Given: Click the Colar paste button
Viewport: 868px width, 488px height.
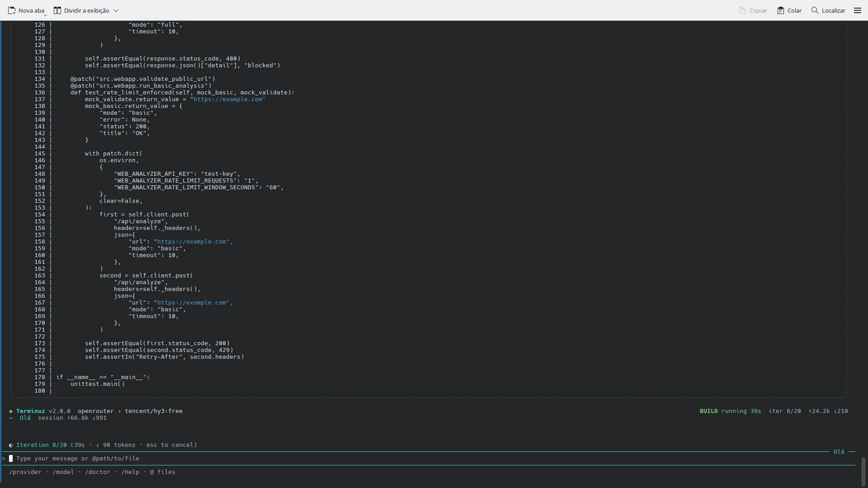Looking at the screenshot, I should 789,10.
